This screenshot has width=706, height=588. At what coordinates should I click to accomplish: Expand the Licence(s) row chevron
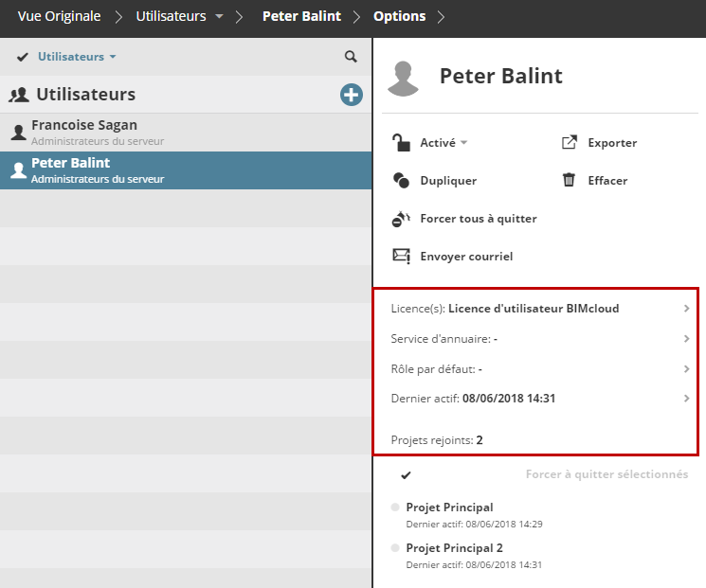686,309
